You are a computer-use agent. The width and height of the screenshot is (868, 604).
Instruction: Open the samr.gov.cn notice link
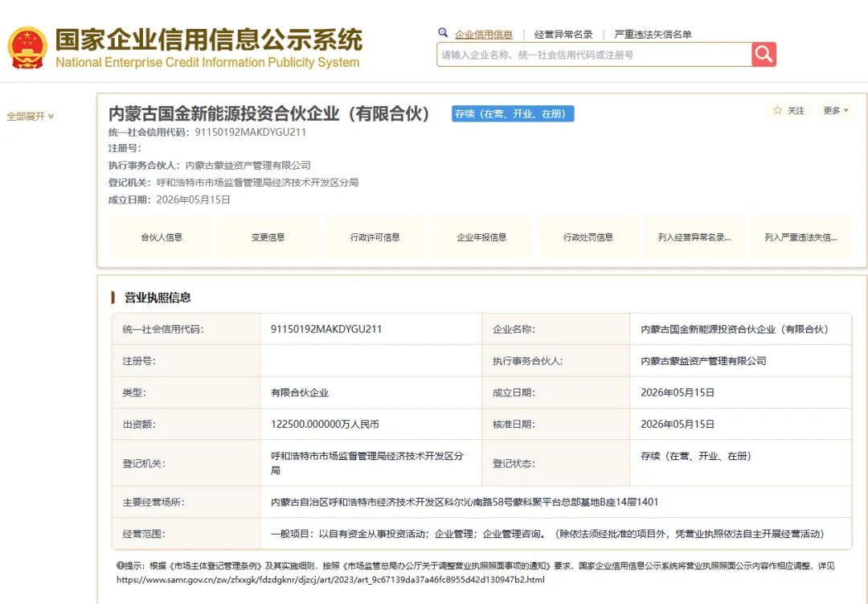[330, 580]
